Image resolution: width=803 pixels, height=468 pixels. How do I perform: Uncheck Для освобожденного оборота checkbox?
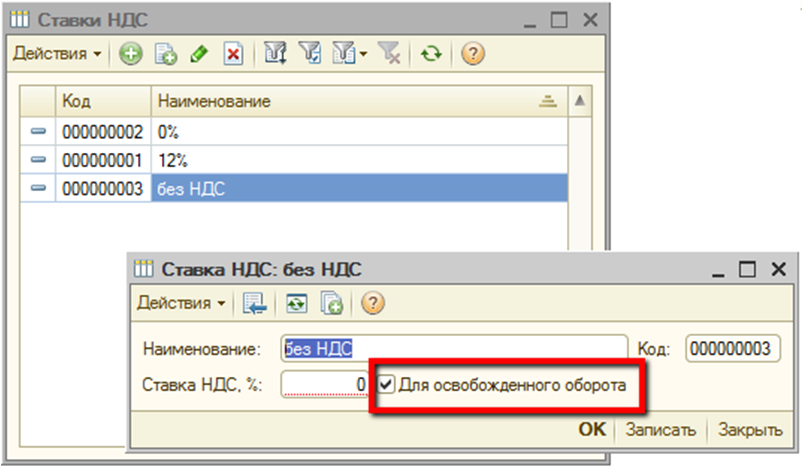(x=386, y=384)
